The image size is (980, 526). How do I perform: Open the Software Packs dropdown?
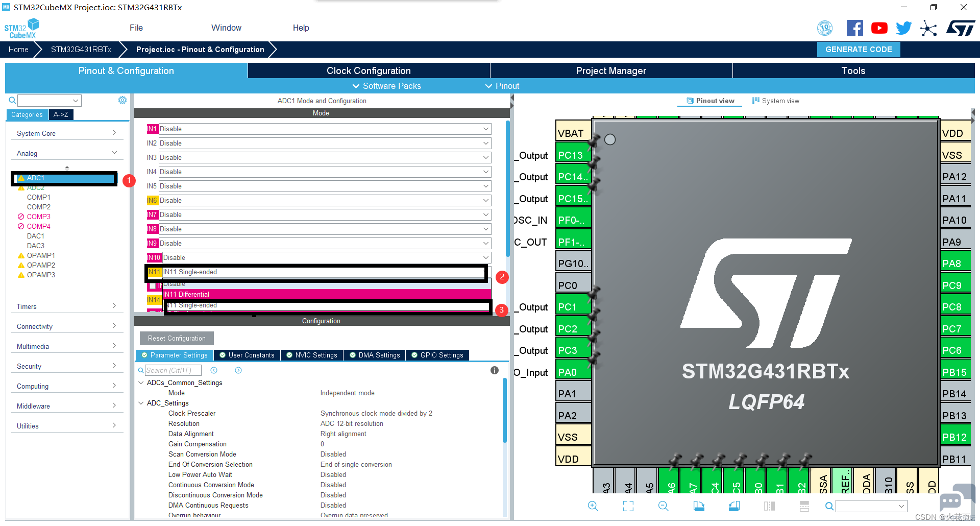click(x=387, y=86)
